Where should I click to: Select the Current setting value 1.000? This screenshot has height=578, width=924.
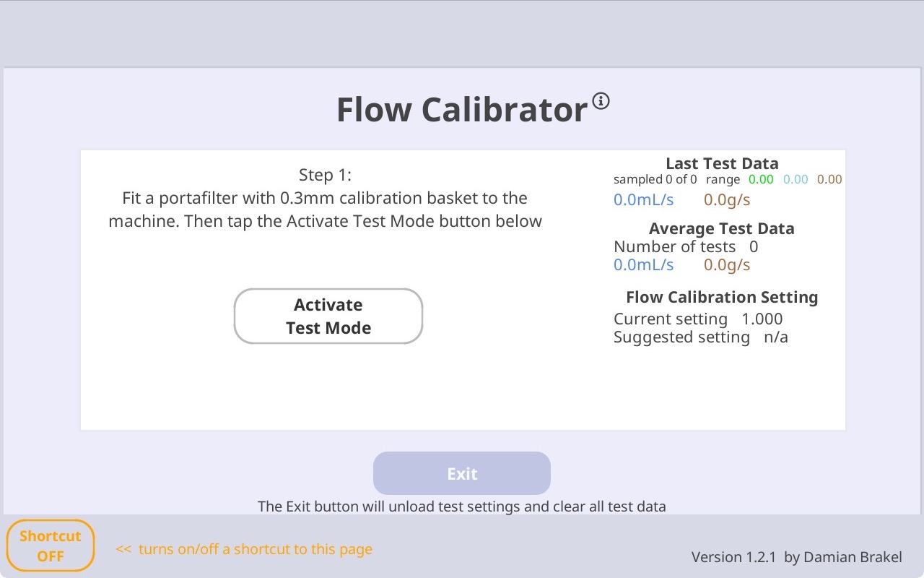[762, 319]
